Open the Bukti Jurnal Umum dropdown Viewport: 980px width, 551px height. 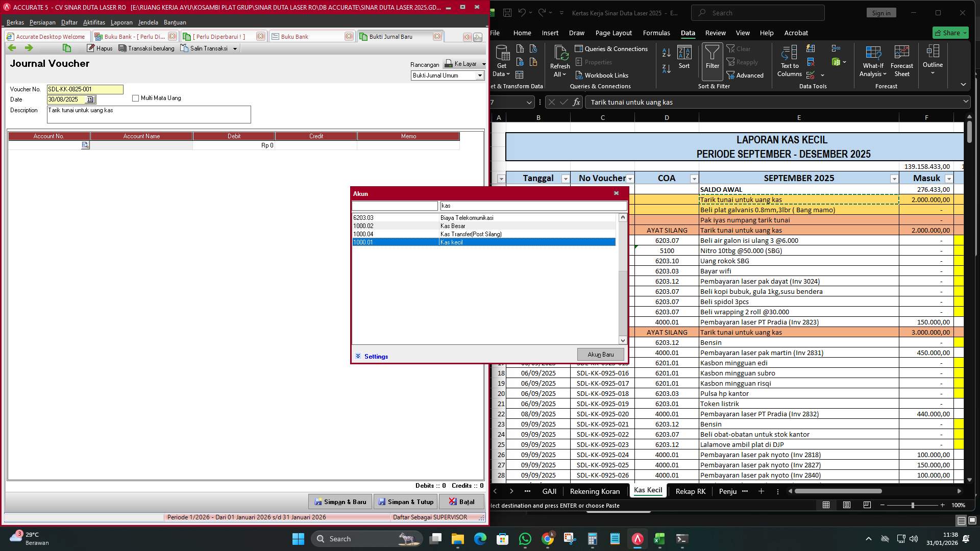[480, 75]
